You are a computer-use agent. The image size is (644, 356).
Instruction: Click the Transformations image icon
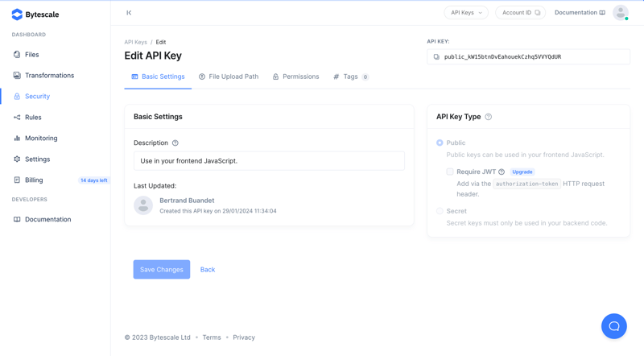coord(17,75)
